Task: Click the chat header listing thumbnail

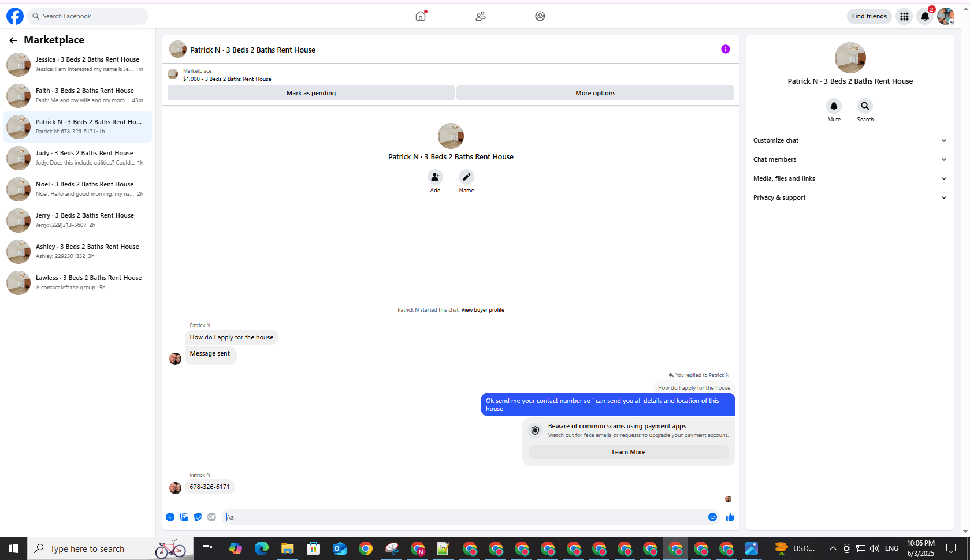Action: coord(178,49)
